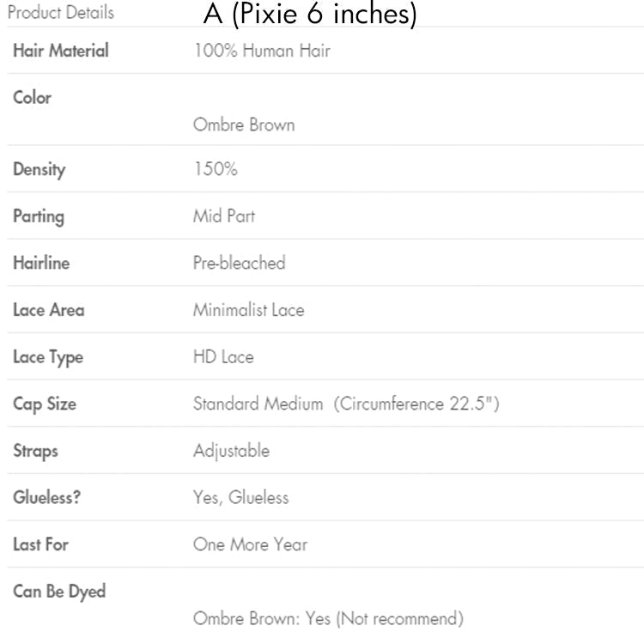644x644 pixels.
Task: Click the "Can Be Dyed" row label
Action: pos(58,592)
